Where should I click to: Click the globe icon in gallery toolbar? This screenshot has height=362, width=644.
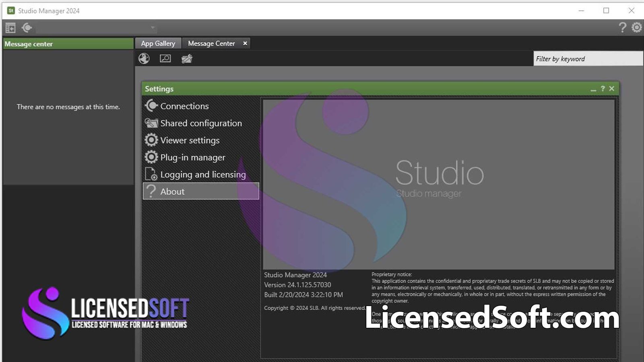[x=144, y=59]
